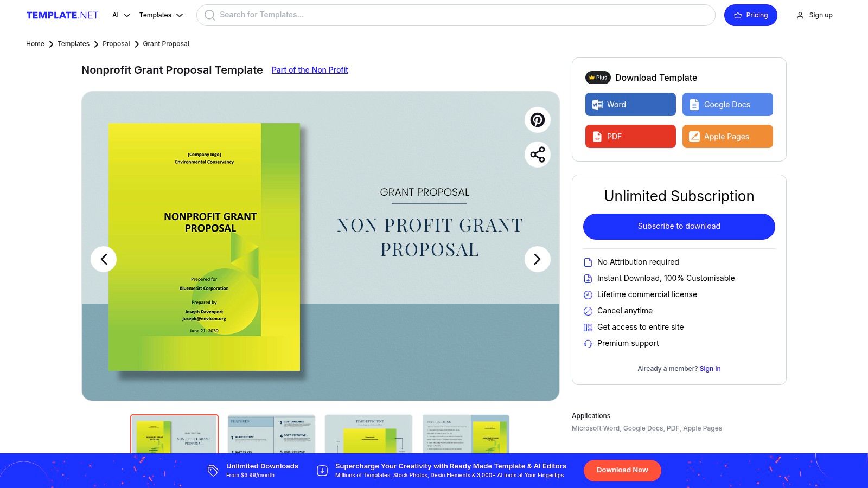Expand the Templates dropdown
The image size is (868, 488).
click(x=161, y=15)
